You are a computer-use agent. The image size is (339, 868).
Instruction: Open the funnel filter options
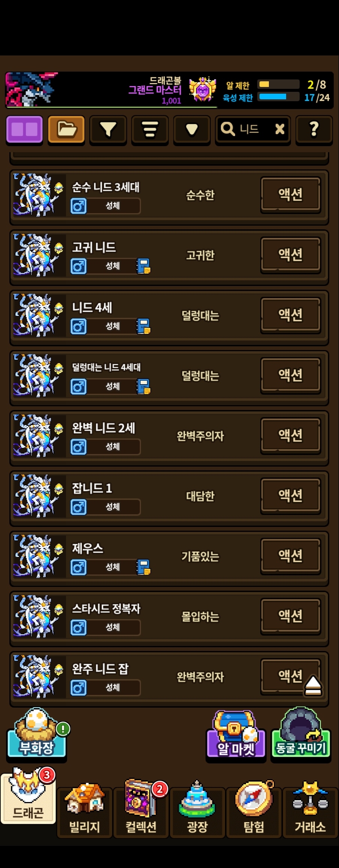pos(108,130)
